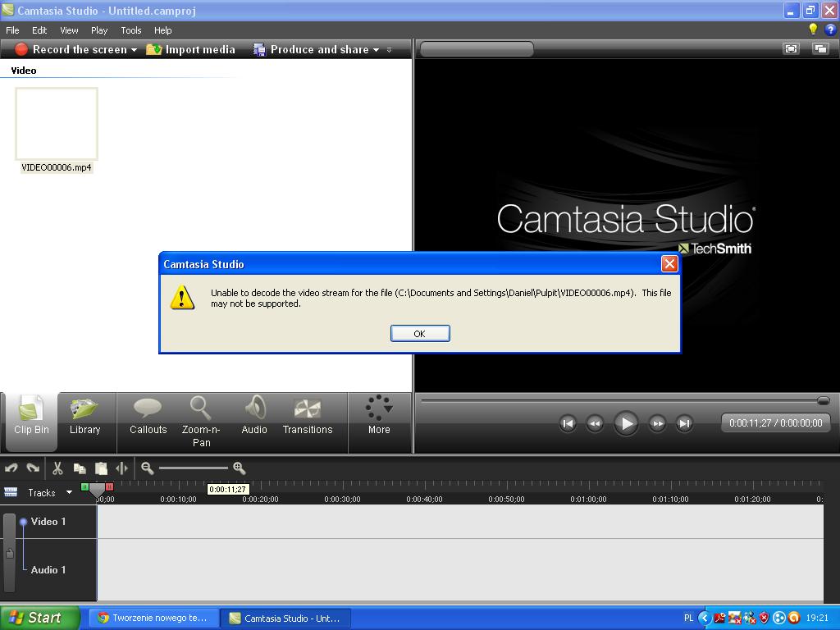The image size is (840, 630).
Task: Open the File menu
Action: [x=12, y=30]
